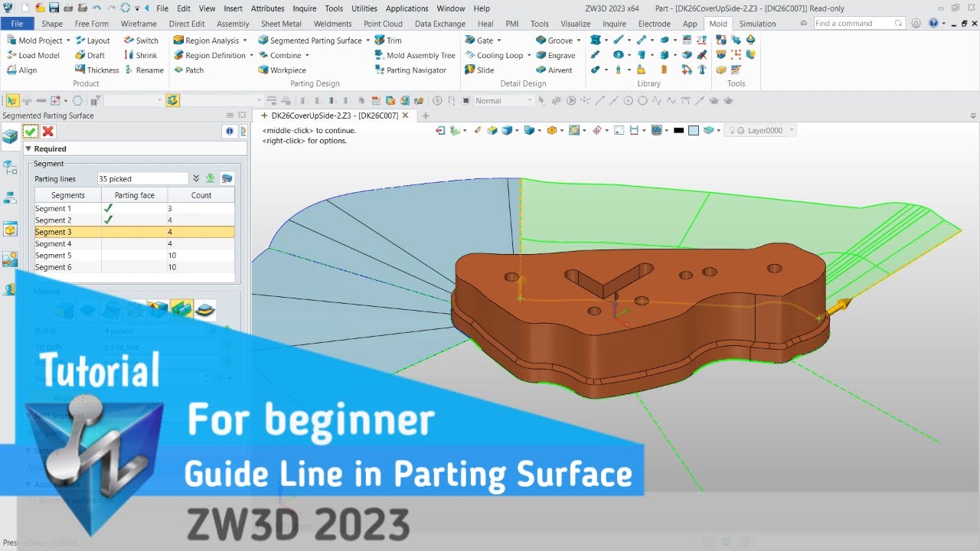This screenshot has width=980, height=551.
Task: Add a new document tab with plus
Action: (x=426, y=116)
